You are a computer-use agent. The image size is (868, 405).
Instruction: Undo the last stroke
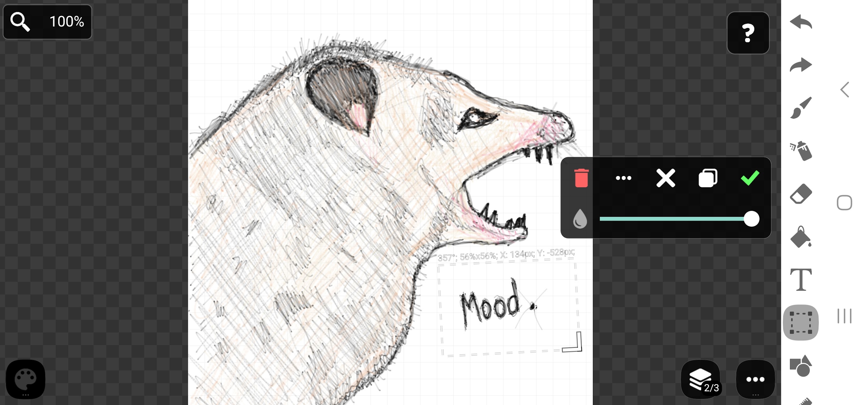[802, 23]
